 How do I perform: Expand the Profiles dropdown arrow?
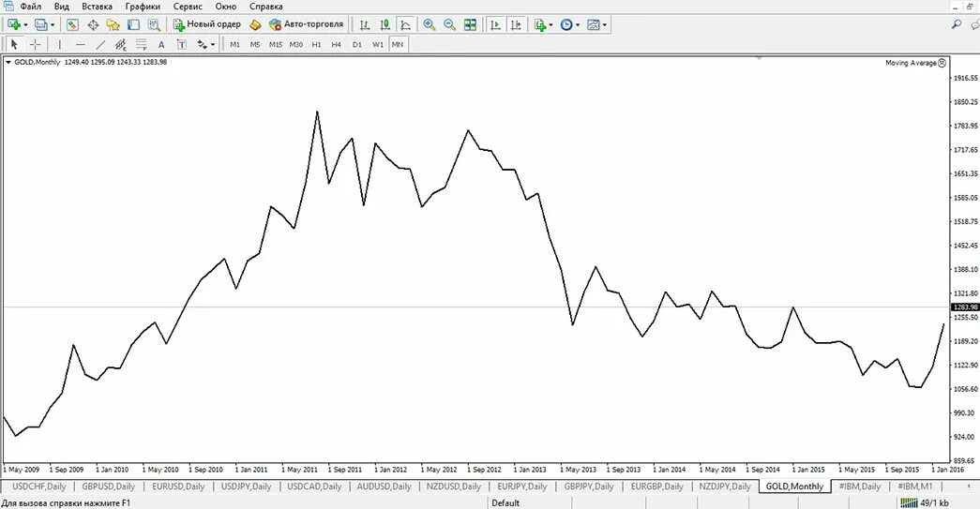point(53,25)
